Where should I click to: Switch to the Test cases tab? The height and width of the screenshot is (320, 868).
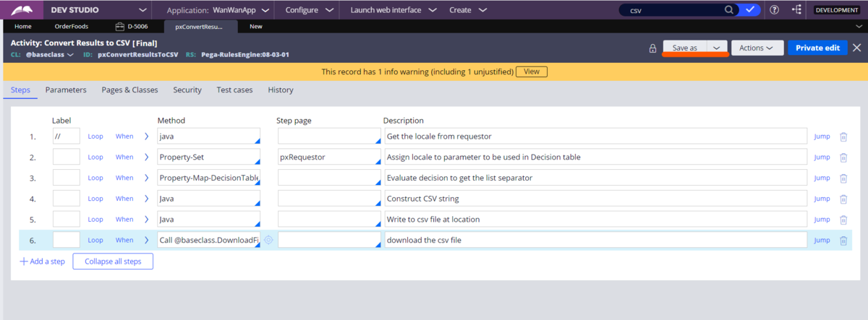click(x=235, y=90)
